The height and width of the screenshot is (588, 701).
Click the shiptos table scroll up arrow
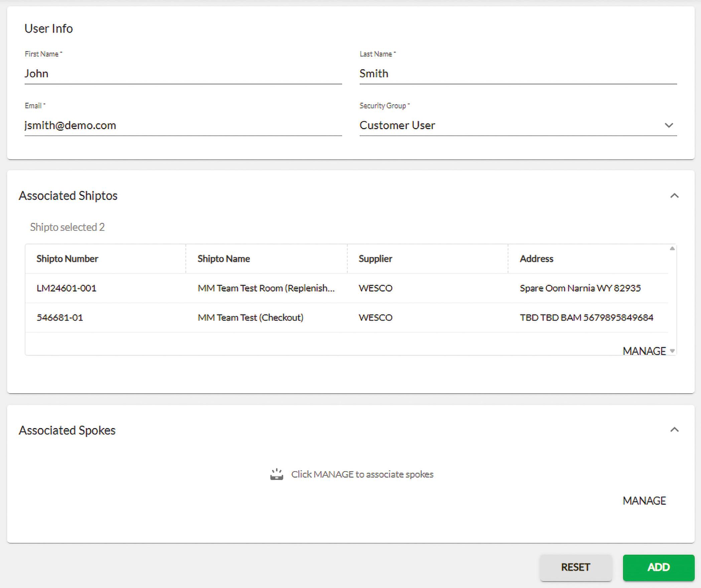[672, 248]
